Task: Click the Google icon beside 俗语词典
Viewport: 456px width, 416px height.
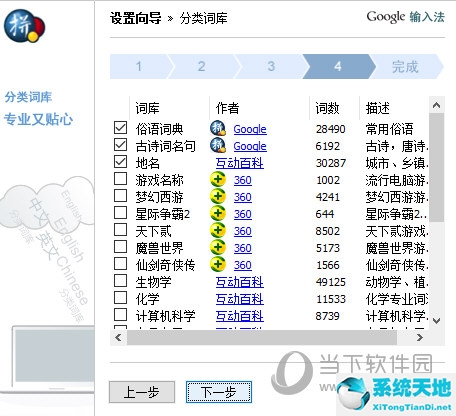Action: click(x=218, y=128)
